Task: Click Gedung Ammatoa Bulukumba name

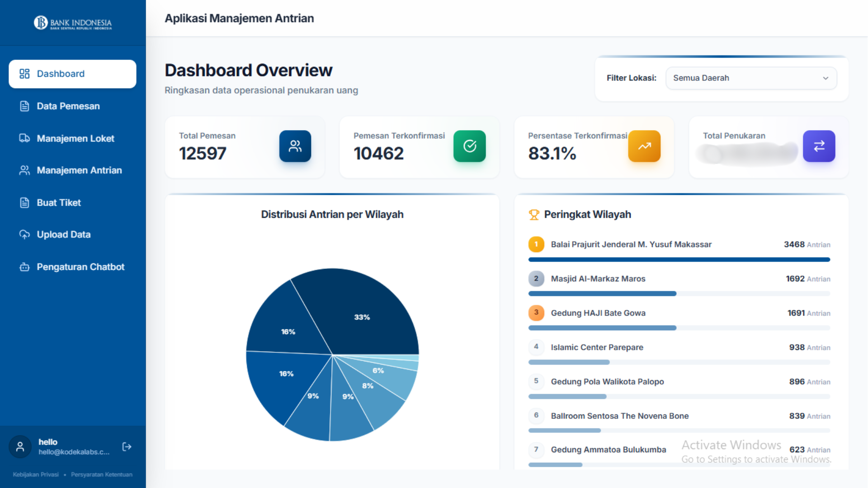Action: coord(609,450)
